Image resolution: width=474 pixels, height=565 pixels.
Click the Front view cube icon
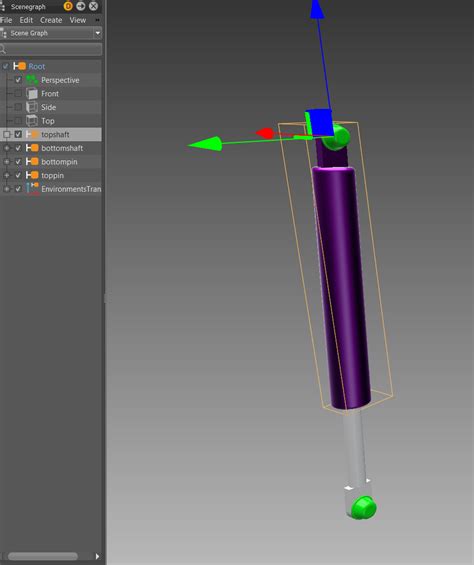[32, 94]
